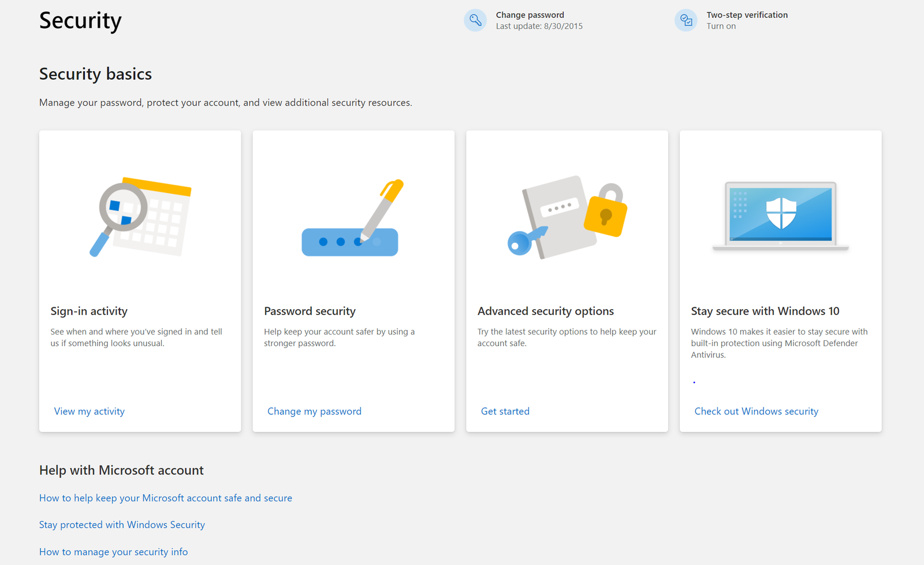Click the 'Manage your password, protect your account' description
This screenshot has width=924, height=565.
(225, 103)
